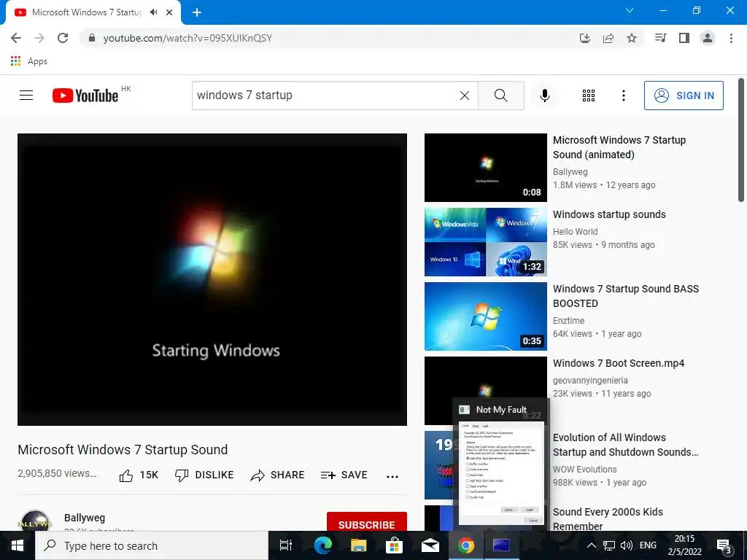The image size is (747, 560).
Task: Clear the search text with the X
Action: pos(465,96)
